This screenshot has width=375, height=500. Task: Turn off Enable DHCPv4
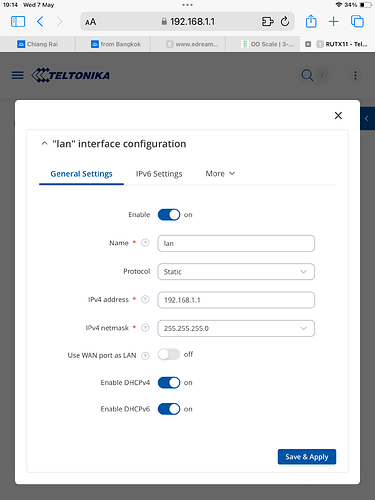coord(169,383)
